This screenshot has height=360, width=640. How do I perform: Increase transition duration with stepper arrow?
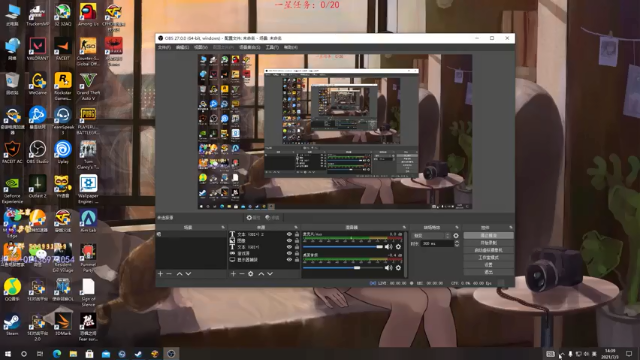(x=456, y=242)
